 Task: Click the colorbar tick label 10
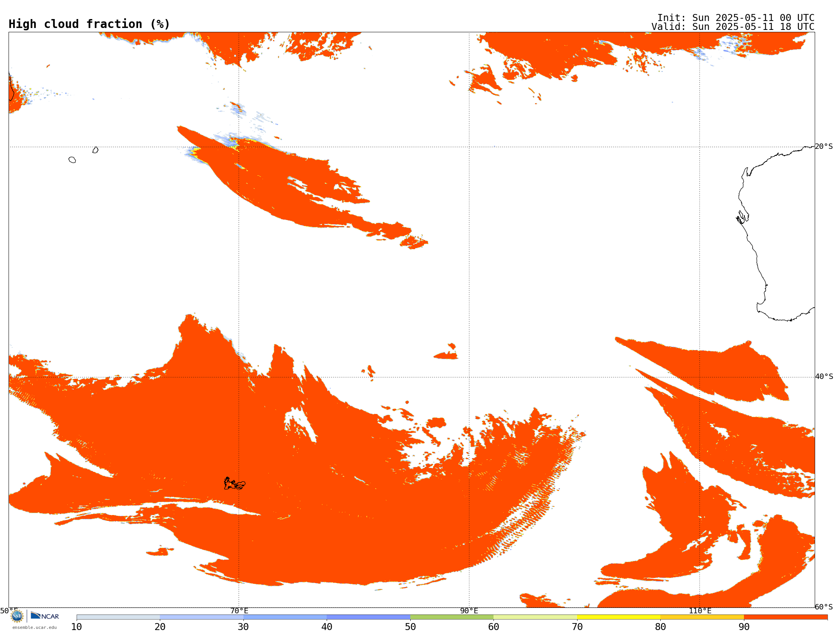coord(77,627)
